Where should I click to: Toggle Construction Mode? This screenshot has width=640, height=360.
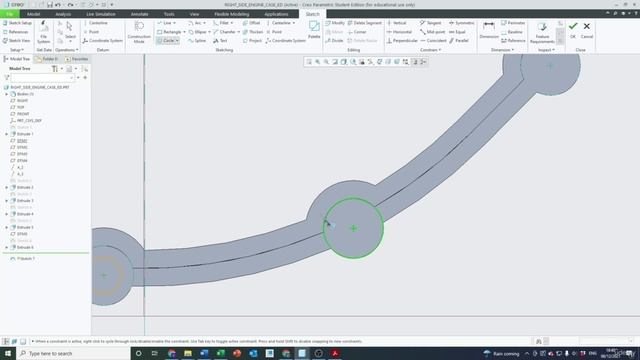tap(139, 32)
